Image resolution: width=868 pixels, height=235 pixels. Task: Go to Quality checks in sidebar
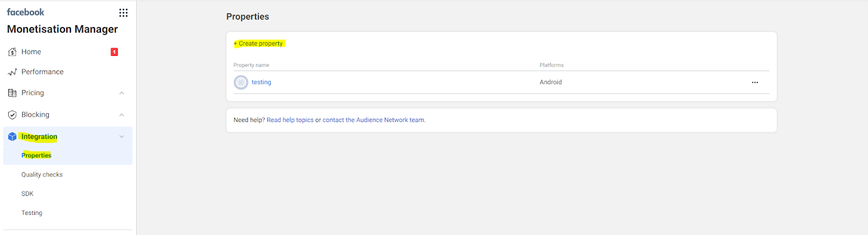tap(42, 175)
